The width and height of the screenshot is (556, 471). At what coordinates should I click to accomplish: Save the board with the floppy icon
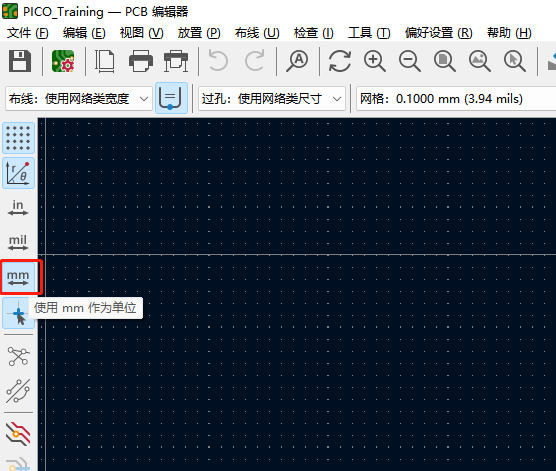point(20,61)
